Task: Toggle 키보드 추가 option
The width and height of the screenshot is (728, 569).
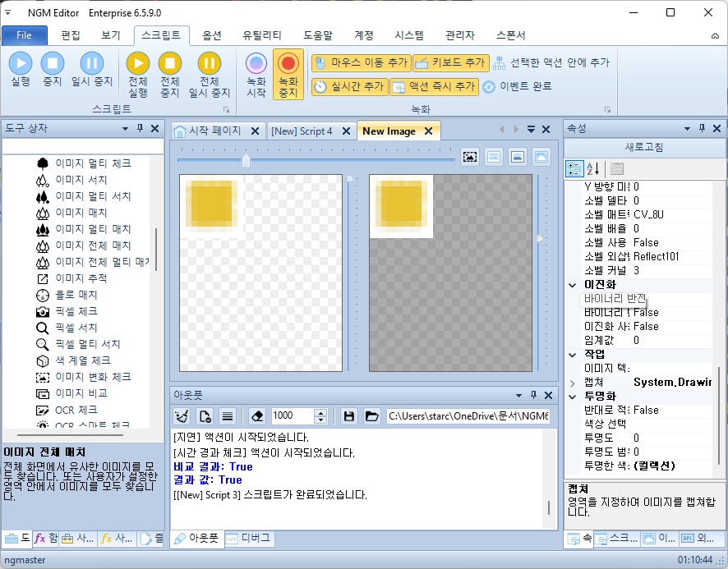Action: point(451,62)
